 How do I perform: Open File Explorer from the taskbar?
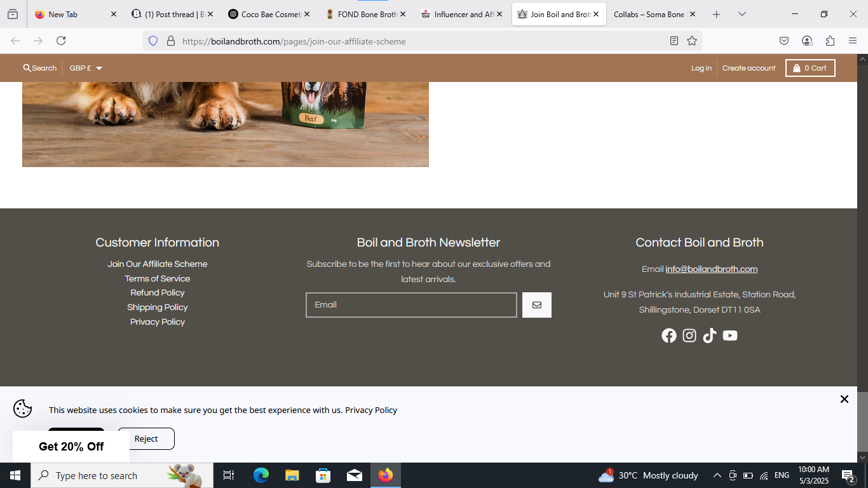pyautogui.click(x=292, y=475)
